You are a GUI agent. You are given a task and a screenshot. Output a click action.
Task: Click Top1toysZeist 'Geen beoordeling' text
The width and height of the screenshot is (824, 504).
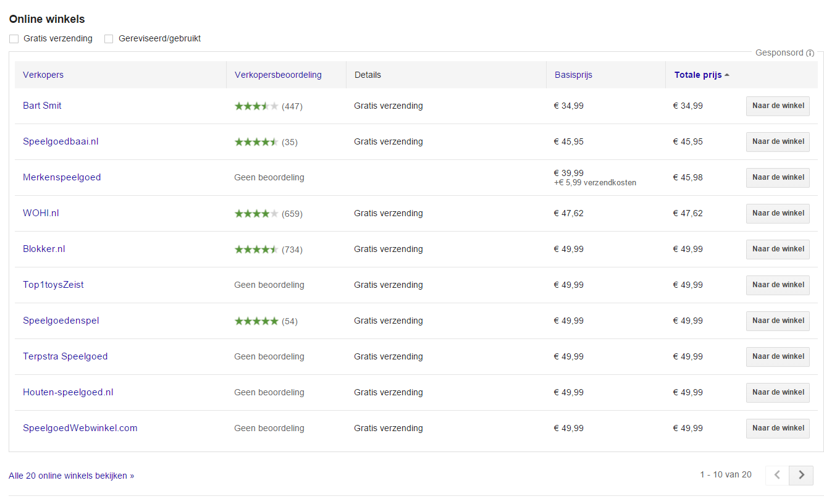tap(269, 285)
